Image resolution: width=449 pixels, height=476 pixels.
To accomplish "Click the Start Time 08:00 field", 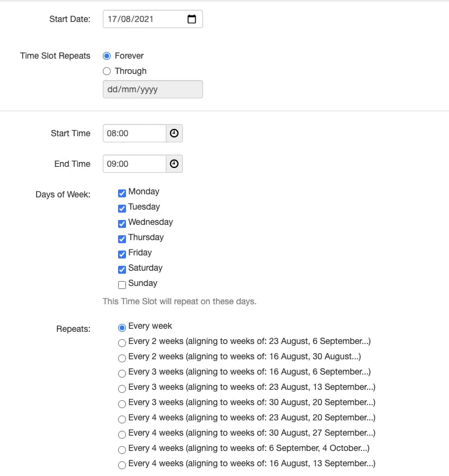I will (135, 133).
